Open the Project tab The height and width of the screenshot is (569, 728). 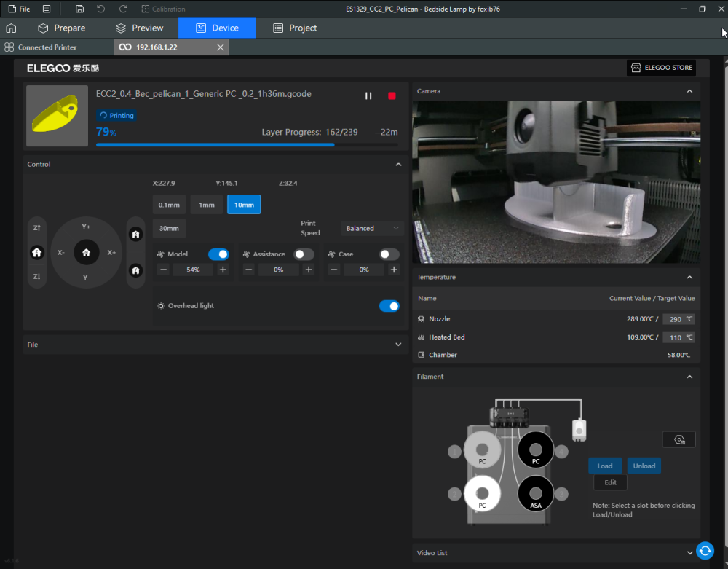click(x=295, y=28)
